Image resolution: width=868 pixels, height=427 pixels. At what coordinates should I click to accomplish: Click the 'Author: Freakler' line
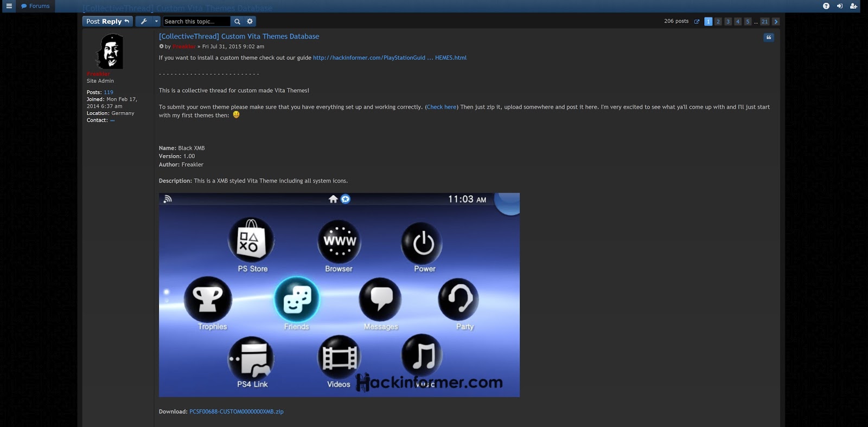click(181, 164)
